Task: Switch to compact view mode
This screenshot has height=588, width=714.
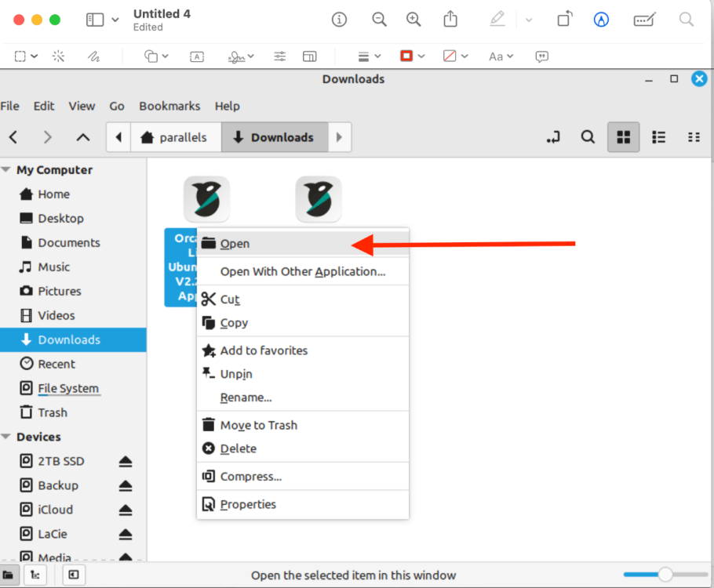Action: click(694, 137)
